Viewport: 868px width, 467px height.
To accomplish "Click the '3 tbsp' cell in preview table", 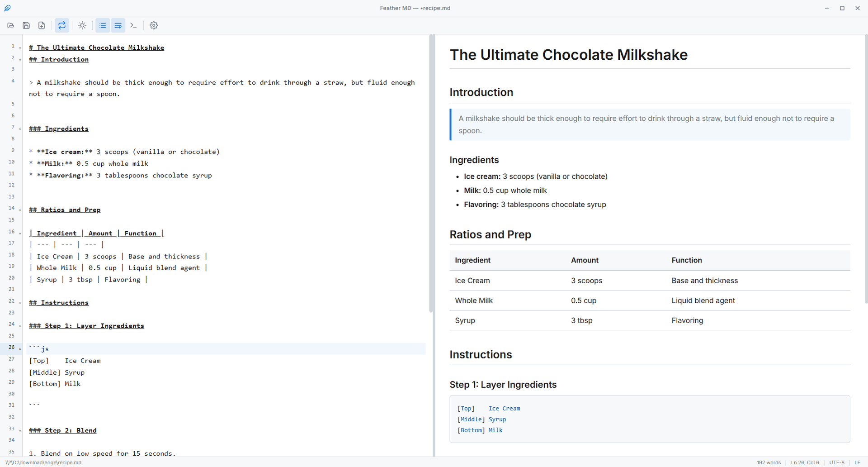I will (x=581, y=320).
